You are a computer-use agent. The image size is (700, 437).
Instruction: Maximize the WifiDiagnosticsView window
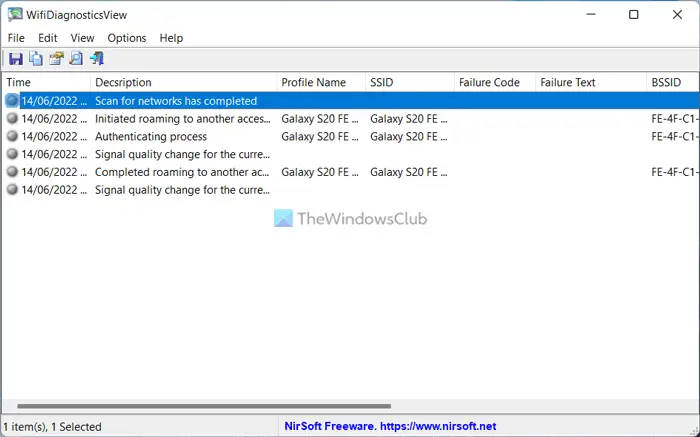(x=633, y=15)
